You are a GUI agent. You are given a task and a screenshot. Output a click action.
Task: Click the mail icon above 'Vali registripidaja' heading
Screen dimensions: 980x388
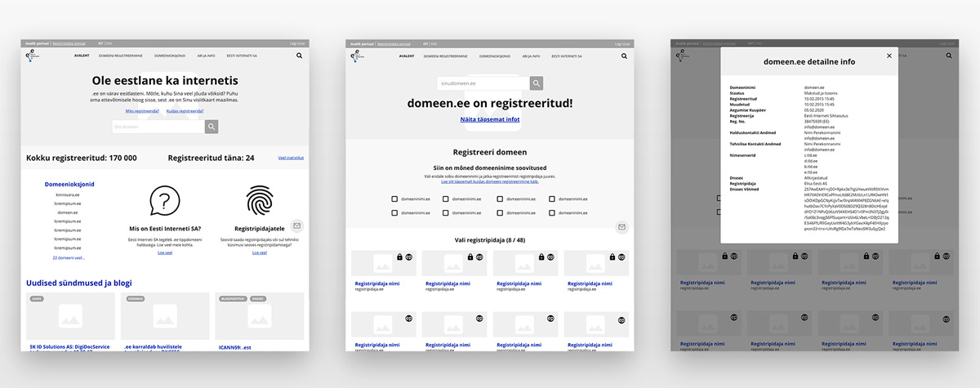(x=621, y=227)
